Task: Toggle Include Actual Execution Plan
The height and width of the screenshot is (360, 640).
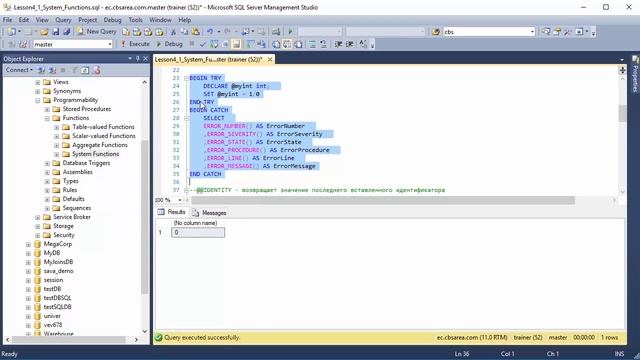Action: [250, 44]
